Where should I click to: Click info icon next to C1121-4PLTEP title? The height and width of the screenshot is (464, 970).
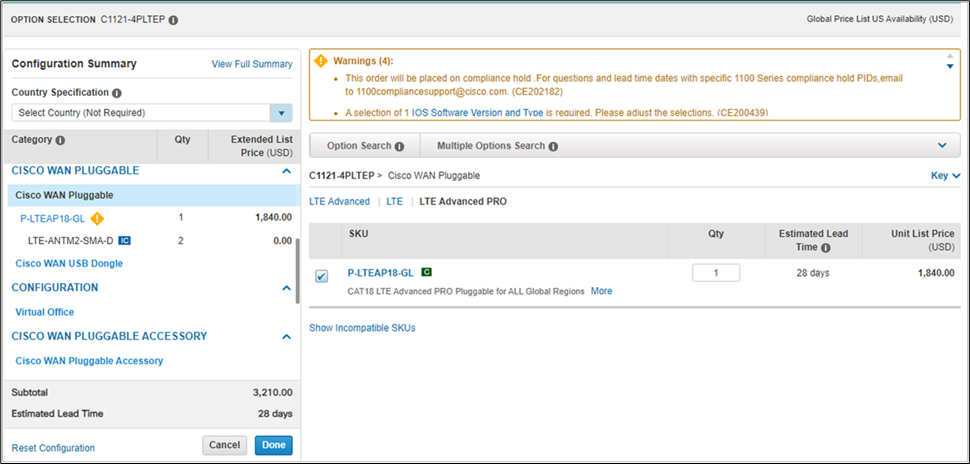coord(173,20)
